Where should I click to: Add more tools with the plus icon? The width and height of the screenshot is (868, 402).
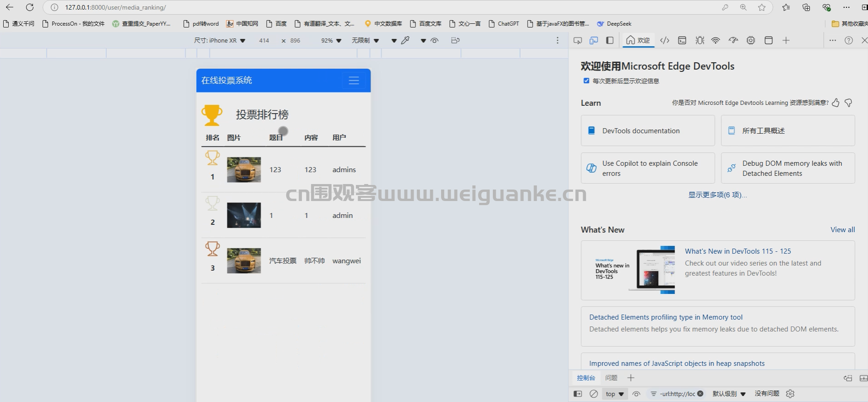pos(786,40)
